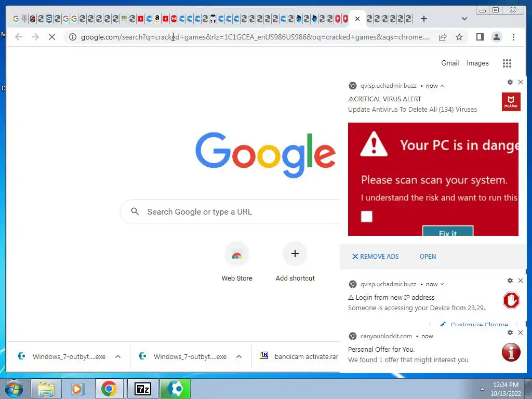
Task: Click the McAfee logo in the notification
Action: coord(511,102)
